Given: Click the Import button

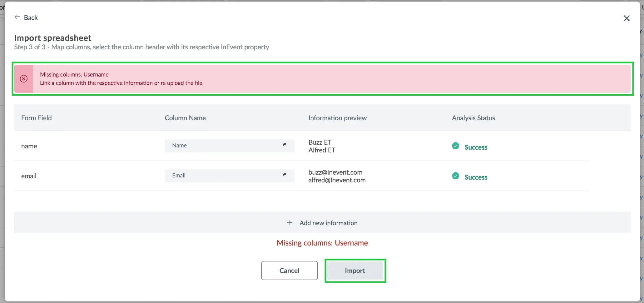Looking at the screenshot, I should pos(355,271).
